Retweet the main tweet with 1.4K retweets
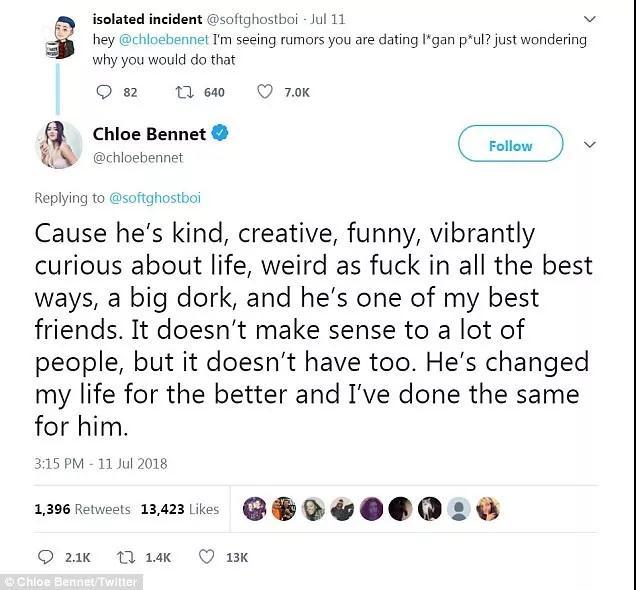Screen dimensions: 636x590 click(125, 557)
